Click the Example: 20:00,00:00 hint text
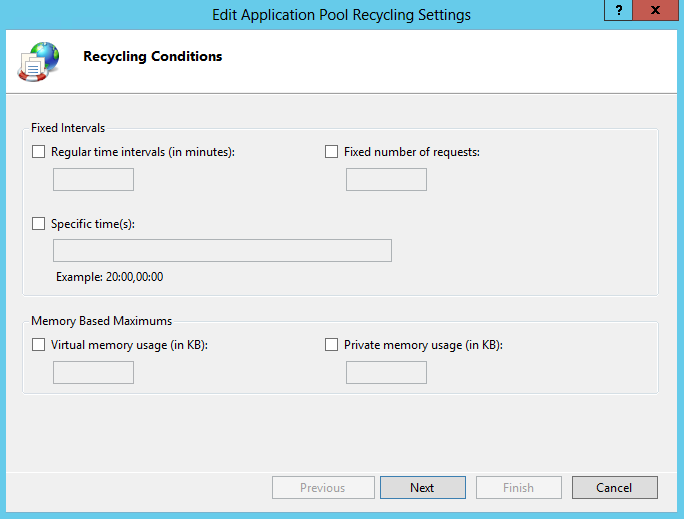The height and width of the screenshot is (519, 684). (109, 277)
